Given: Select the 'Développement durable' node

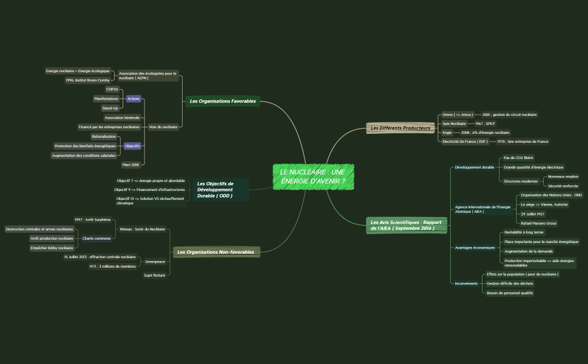Looking at the screenshot, I should tap(474, 167).
